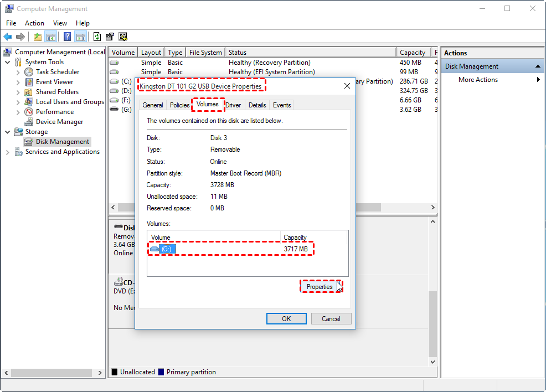Sort by the Capacity column header
Image resolution: width=546 pixels, height=392 pixels.
click(413, 53)
